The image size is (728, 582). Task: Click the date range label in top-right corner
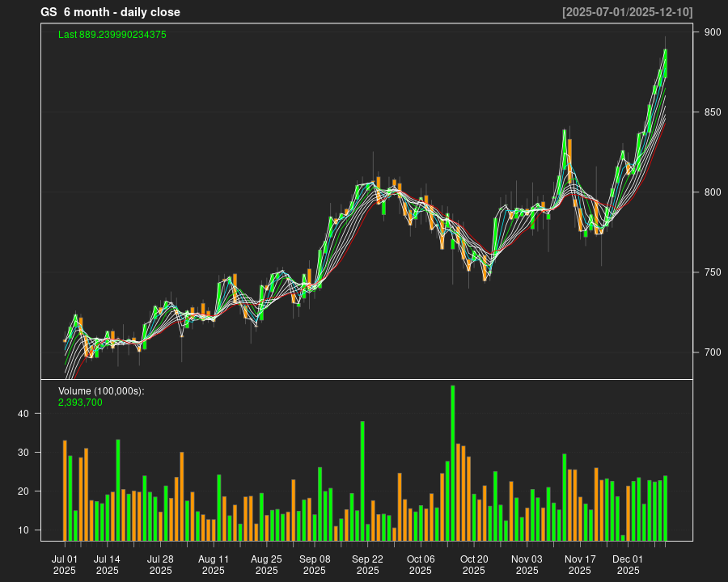click(x=627, y=12)
